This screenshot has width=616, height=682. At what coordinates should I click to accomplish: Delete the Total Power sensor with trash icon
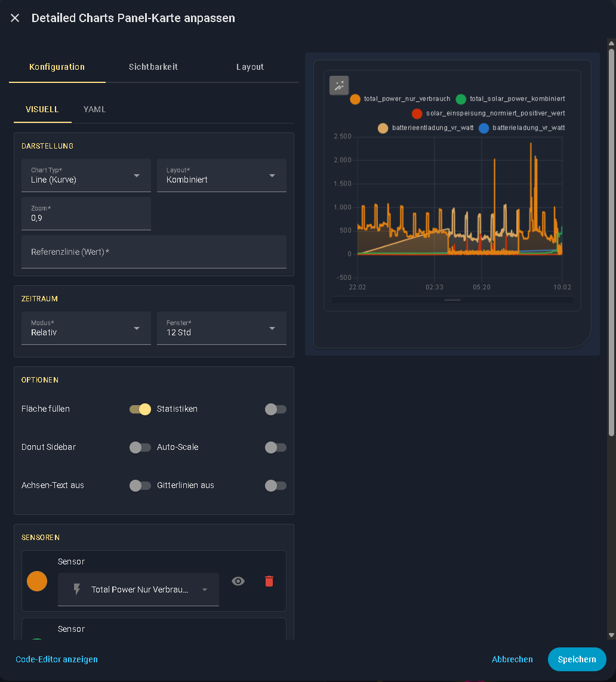(269, 581)
